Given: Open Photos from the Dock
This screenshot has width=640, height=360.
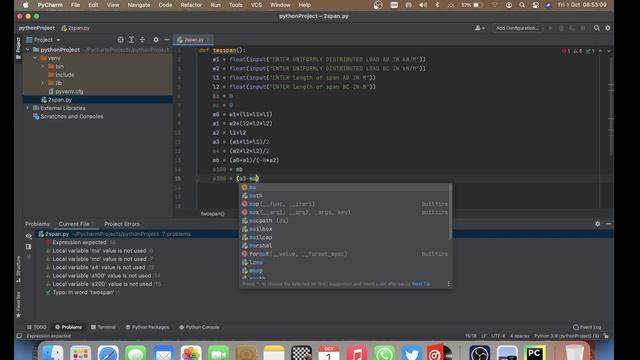Looking at the screenshot, I should coord(191,353).
